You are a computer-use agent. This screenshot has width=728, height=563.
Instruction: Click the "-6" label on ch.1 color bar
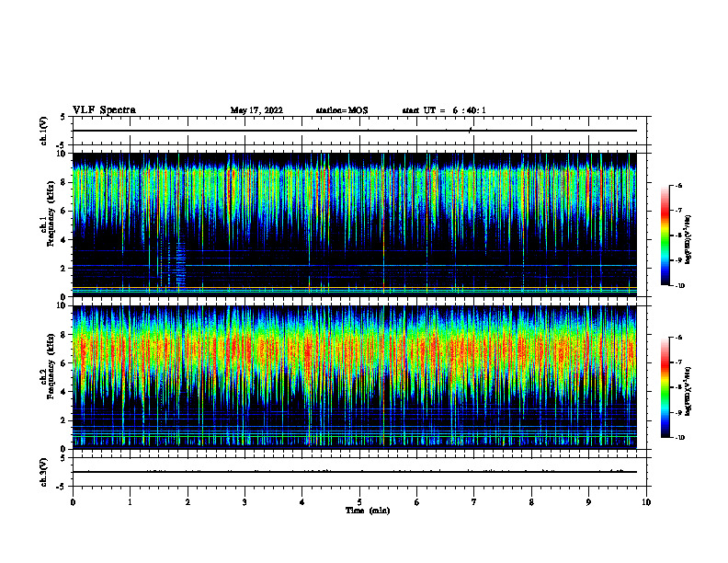[x=678, y=185]
